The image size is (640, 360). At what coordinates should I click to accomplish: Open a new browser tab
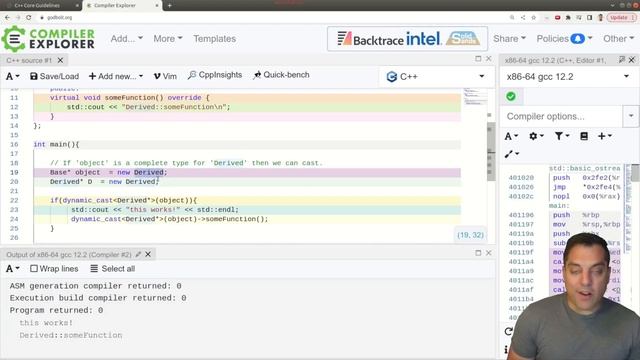pyautogui.click(x=169, y=5)
